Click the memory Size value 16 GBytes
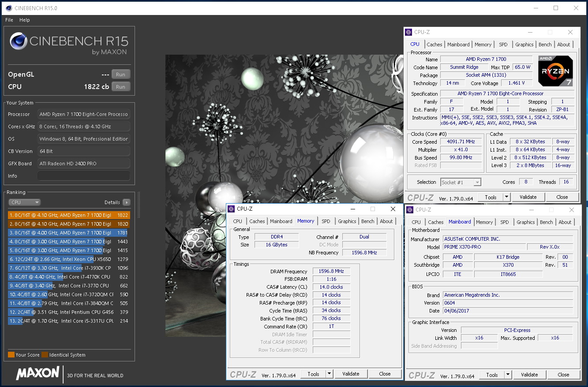The height and width of the screenshot is (387, 588). 277,245
